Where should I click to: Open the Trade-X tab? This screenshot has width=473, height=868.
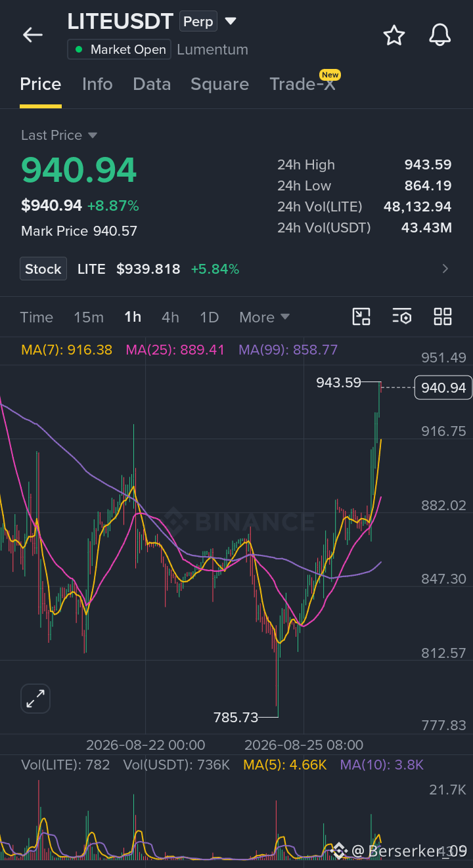coord(302,84)
